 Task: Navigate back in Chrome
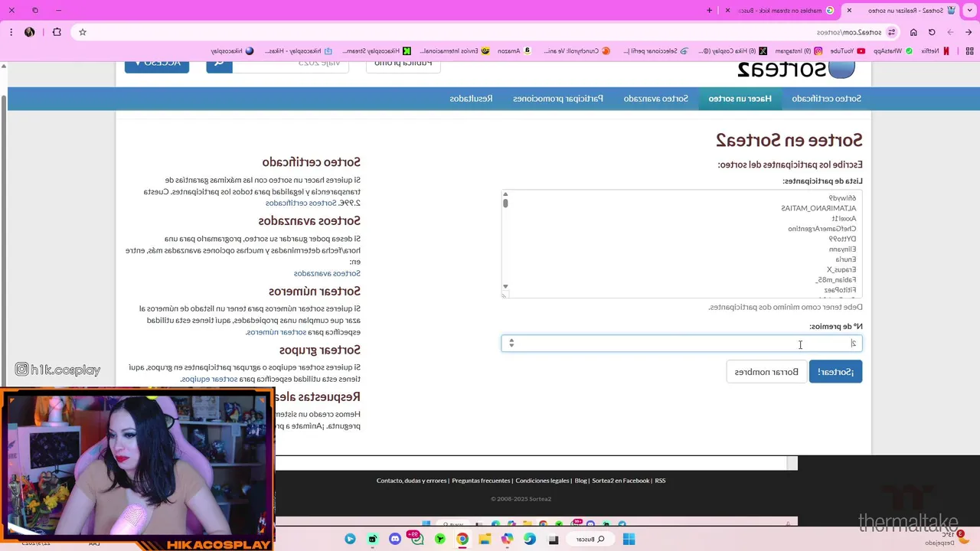(x=969, y=32)
